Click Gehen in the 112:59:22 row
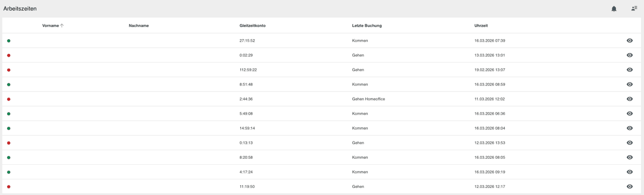This screenshot has width=644, height=195. (358, 70)
